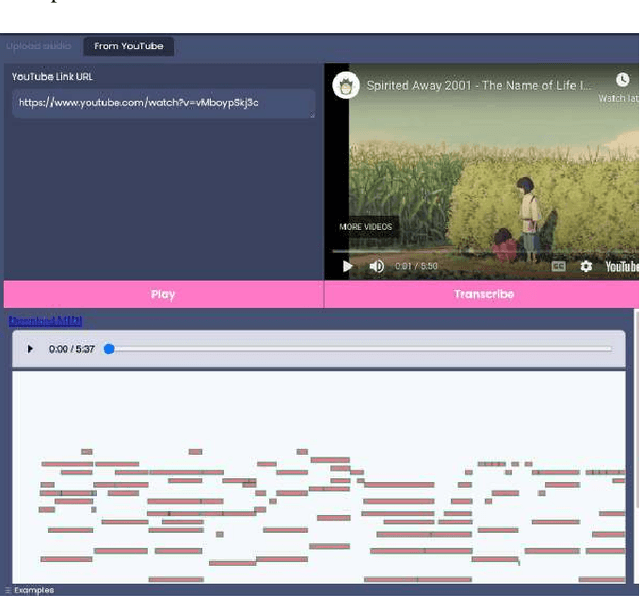Click the Watch later clock icon
The height and width of the screenshot is (597, 640).
click(623, 80)
